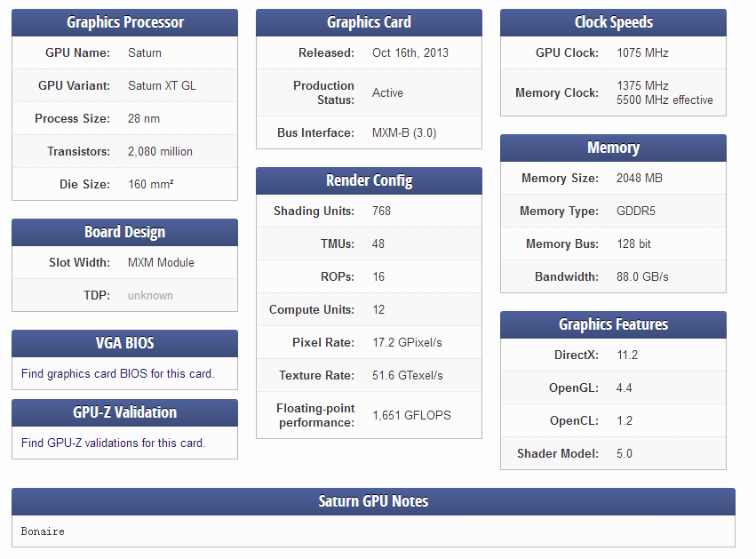Click the 'Bandwidth:' label
The height and width of the screenshot is (559, 756).
pyautogui.click(x=567, y=276)
